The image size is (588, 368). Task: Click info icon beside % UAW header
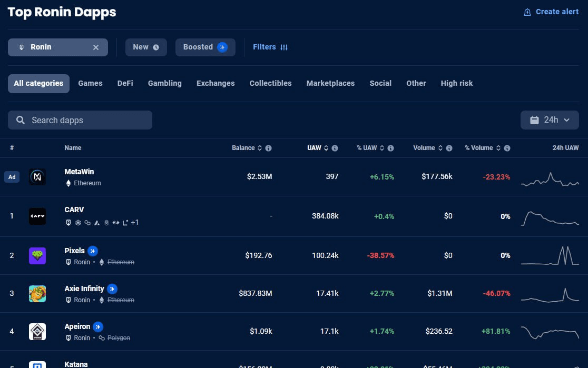point(391,148)
